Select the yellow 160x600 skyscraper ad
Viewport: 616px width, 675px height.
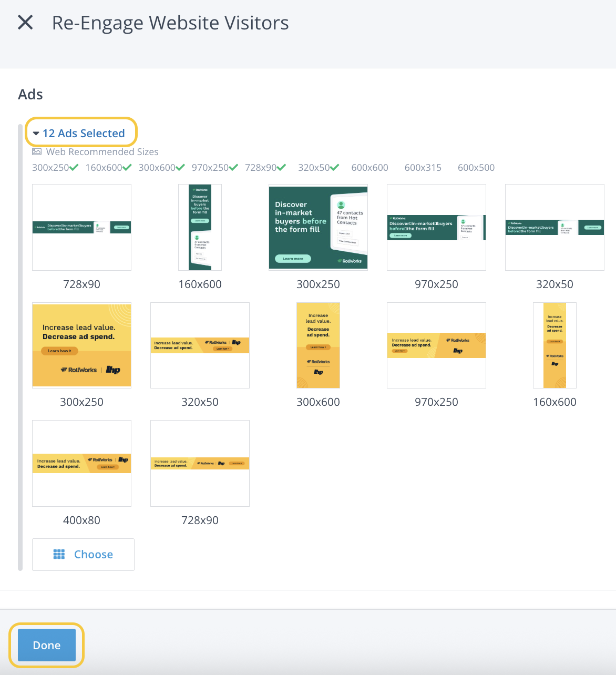pyautogui.click(x=555, y=345)
